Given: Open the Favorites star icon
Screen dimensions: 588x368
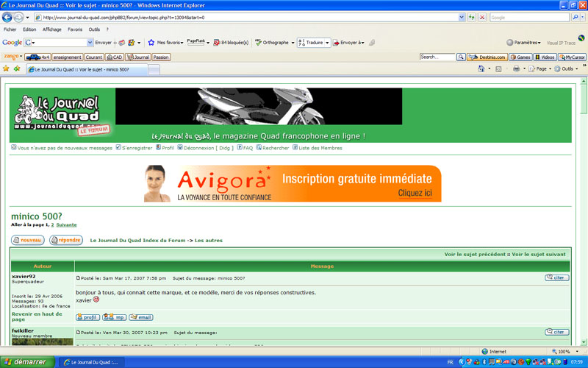Looking at the screenshot, I should [x=6, y=68].
